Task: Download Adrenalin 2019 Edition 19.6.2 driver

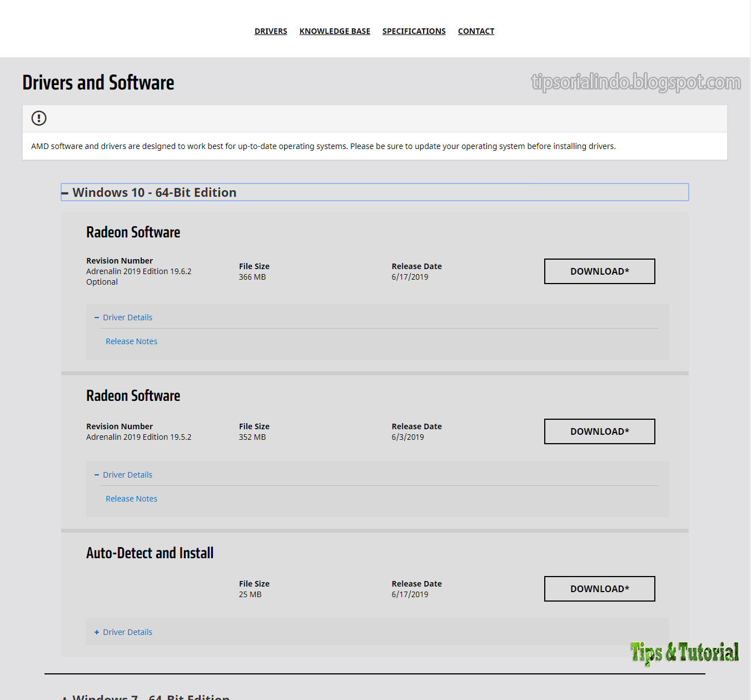Action: 600,271
